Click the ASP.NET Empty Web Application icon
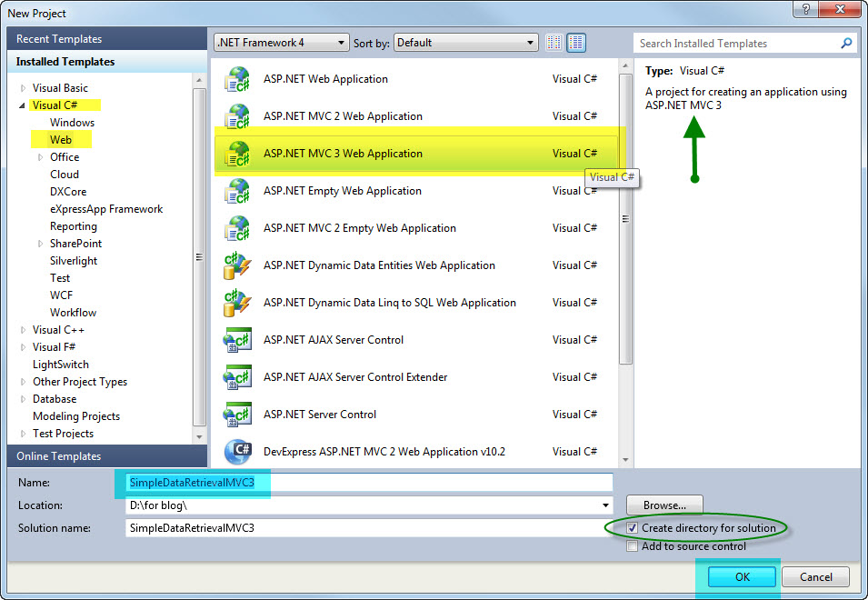The height and width of the screenshot is (600, 868). 237,191
